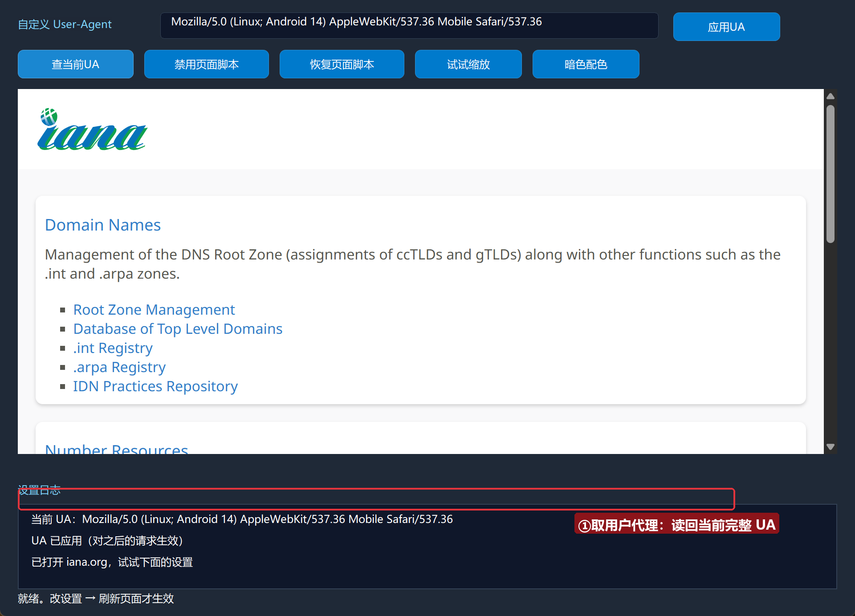Click the 试试缩放 button
855x616 pixels.
(468, 64)
